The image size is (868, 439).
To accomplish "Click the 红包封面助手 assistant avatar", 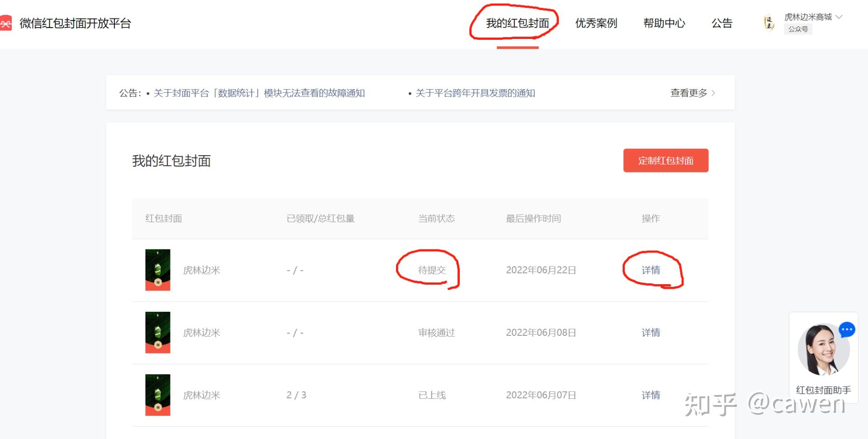I will (x=823, y=349).
